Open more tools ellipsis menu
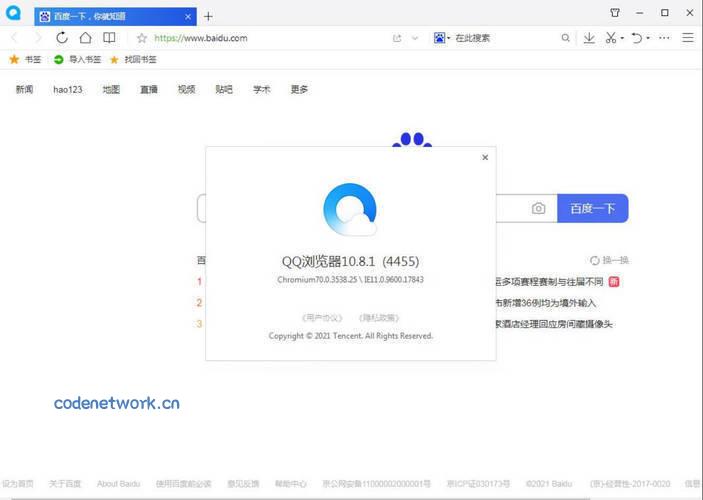The image size is (703, 500). (x=664, y=38)
